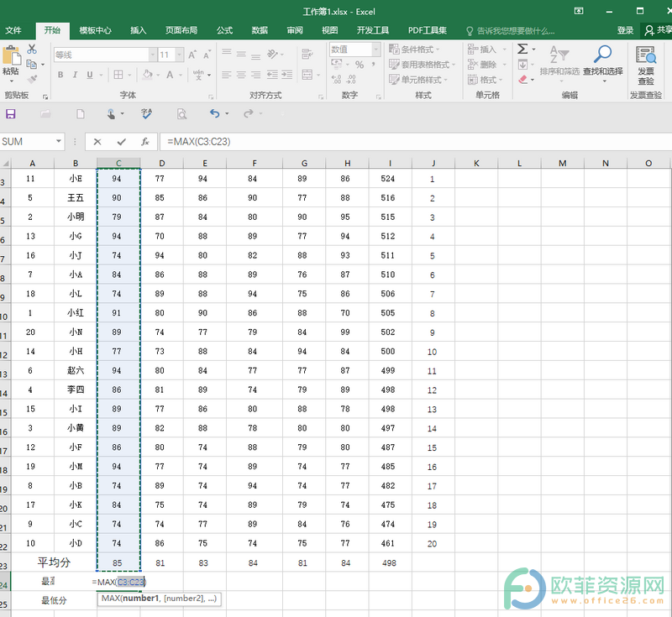This screenshot has width=672, height=617.
Task: Toggle Align Right in alignment group
Action: click(x=256, y=75)
